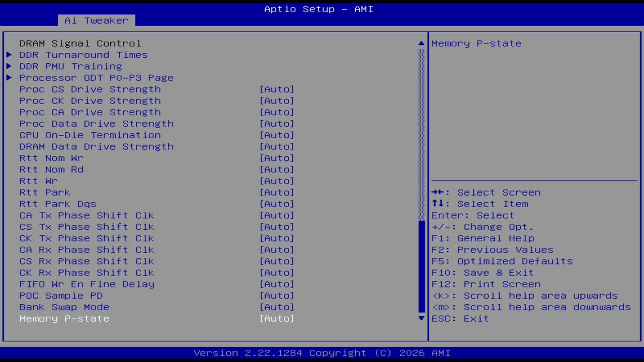Open DDR Turnaround Times submenu
The height and width of the screenshot is (362, 644).
coord(84,55)
